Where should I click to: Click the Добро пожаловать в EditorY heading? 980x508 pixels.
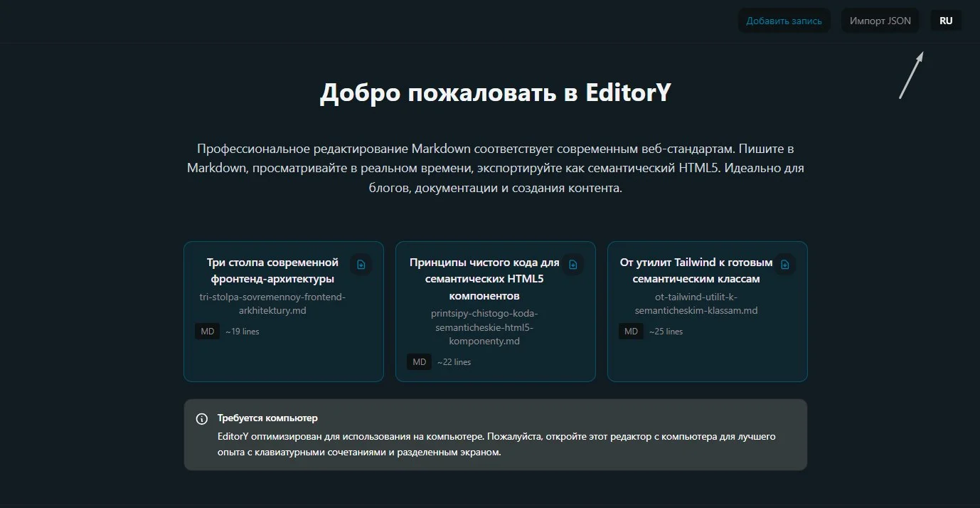pyautogui.click(x=495, y=93)
